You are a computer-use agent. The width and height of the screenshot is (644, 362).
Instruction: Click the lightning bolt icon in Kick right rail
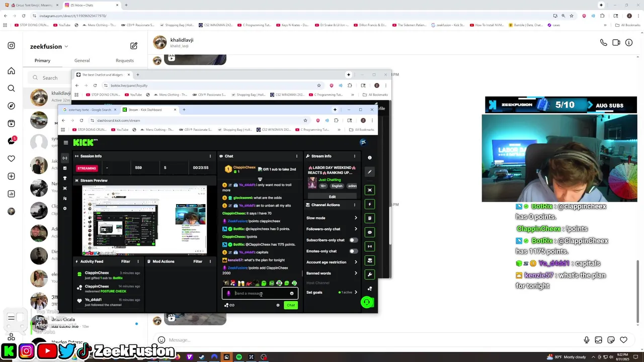coord(370,204)
